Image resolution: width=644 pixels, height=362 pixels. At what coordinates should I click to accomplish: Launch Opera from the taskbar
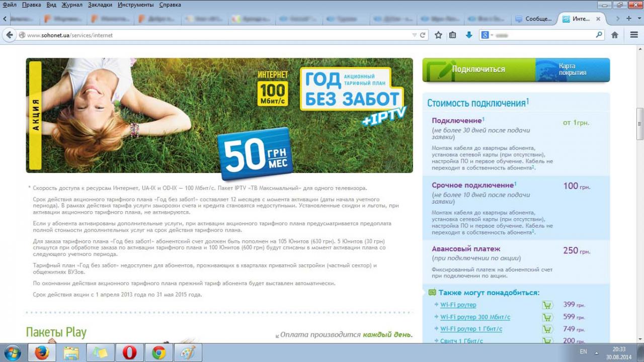(129, 353)
